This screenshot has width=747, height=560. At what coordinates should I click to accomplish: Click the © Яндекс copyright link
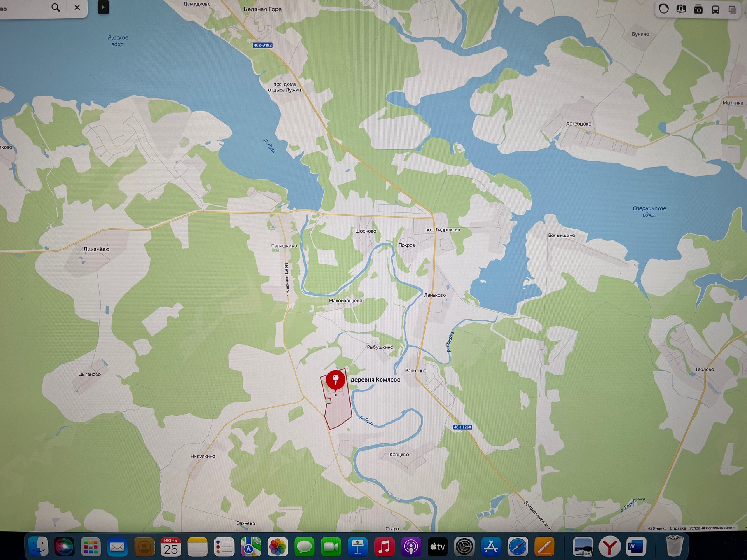[x=657, y=528]
